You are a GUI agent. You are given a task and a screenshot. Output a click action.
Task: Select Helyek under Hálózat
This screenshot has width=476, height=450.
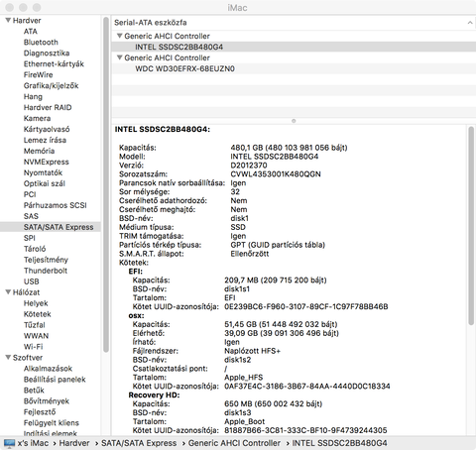click(36, 303)
